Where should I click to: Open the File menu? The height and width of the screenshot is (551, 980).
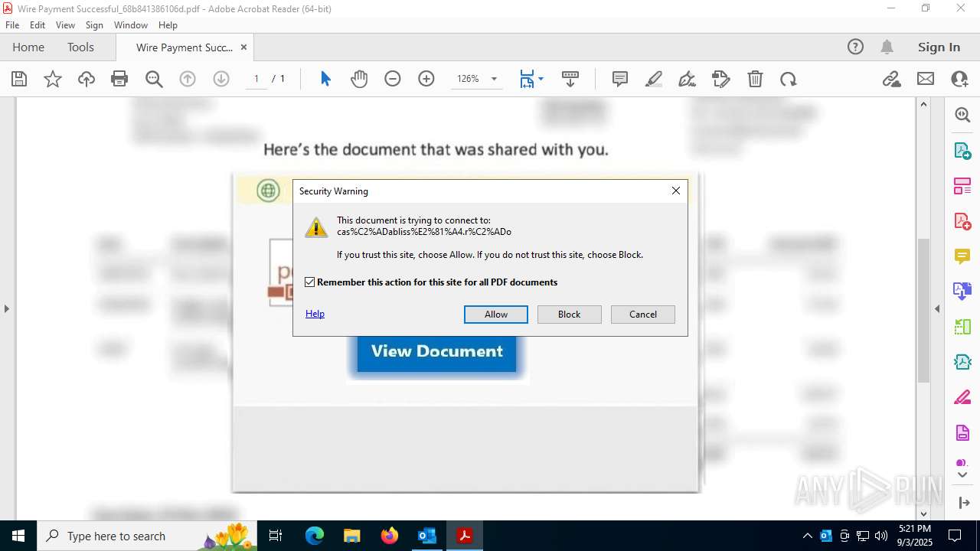tap(12, 25)
